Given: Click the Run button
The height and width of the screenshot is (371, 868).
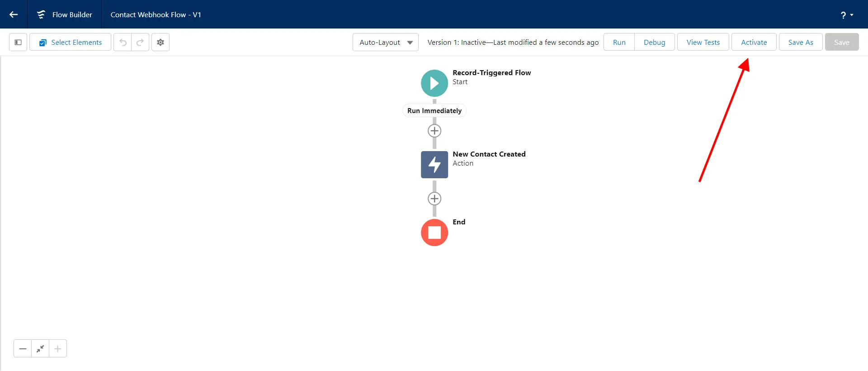Looking at the screenshot, I should point(619,42).
